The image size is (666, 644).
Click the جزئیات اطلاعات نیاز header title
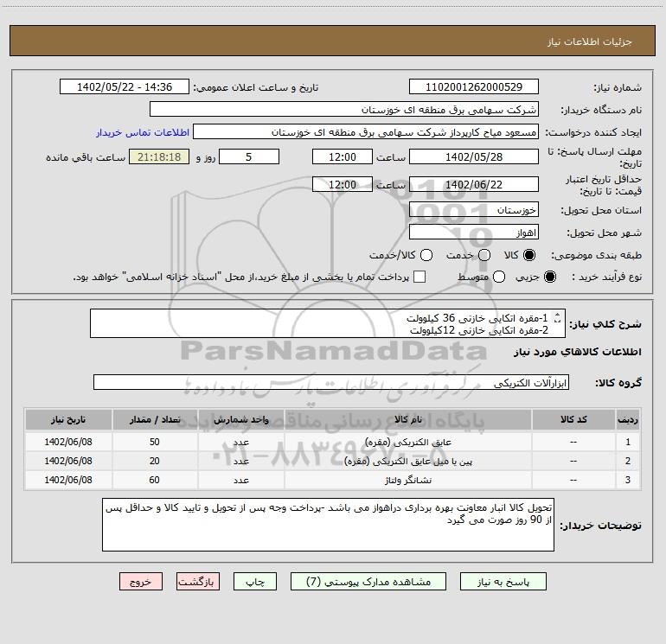click(589, 41)
